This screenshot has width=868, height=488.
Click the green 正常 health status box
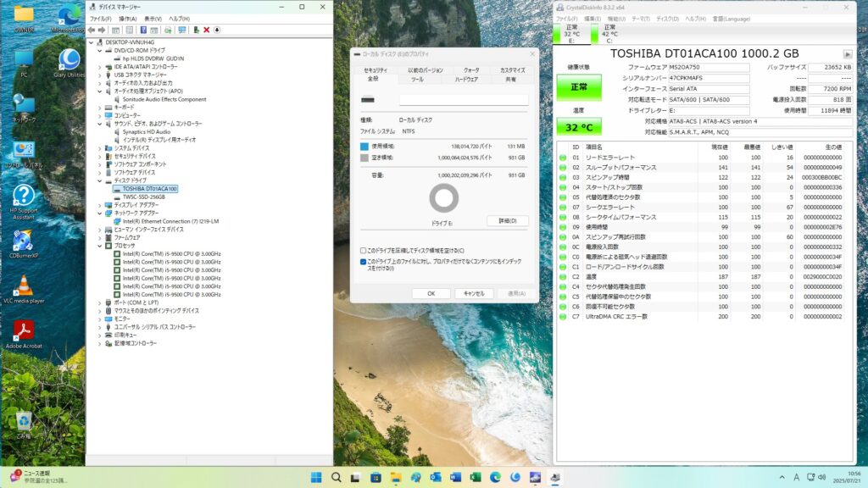578,88
